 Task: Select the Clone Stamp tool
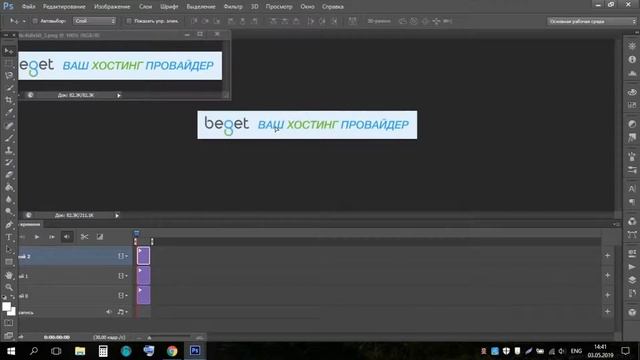tap(9, 150)
